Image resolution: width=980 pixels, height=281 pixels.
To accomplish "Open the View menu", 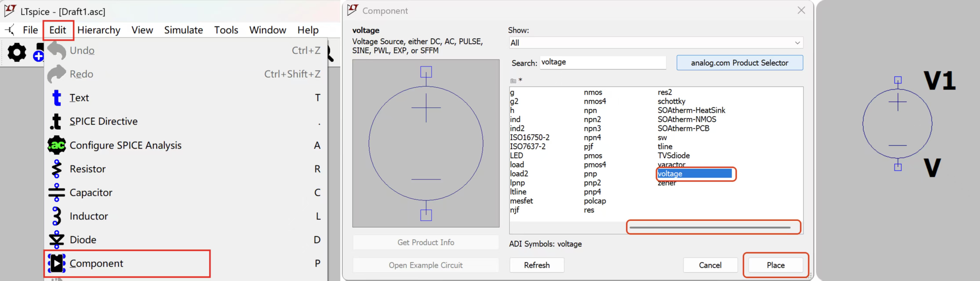I will click(142, 30).
